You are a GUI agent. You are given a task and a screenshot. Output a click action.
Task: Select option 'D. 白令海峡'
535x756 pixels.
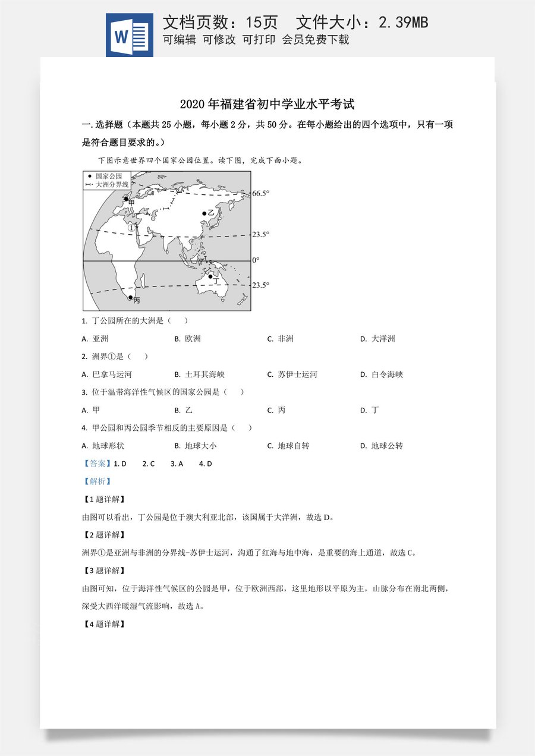click(382, 374)
